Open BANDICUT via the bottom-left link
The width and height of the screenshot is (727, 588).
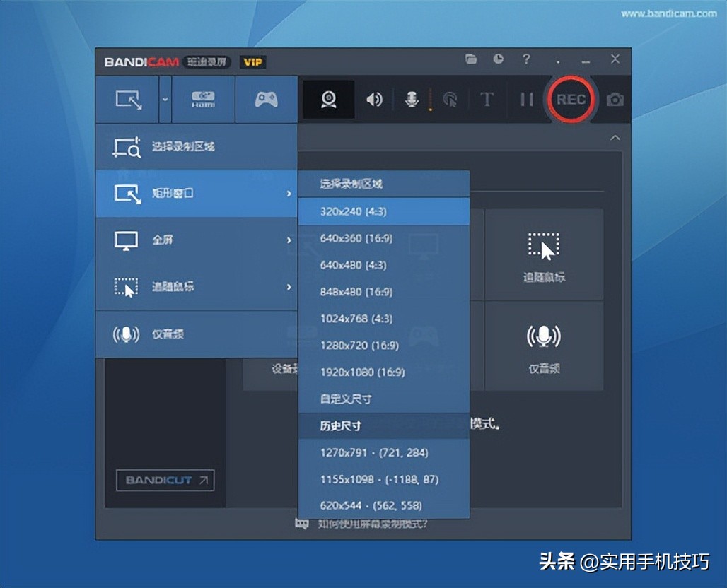point(164,480)
